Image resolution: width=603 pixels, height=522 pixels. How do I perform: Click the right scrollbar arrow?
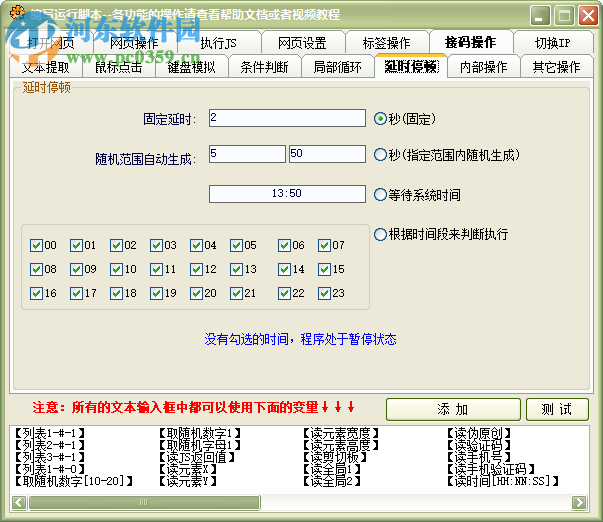point(579,502)
